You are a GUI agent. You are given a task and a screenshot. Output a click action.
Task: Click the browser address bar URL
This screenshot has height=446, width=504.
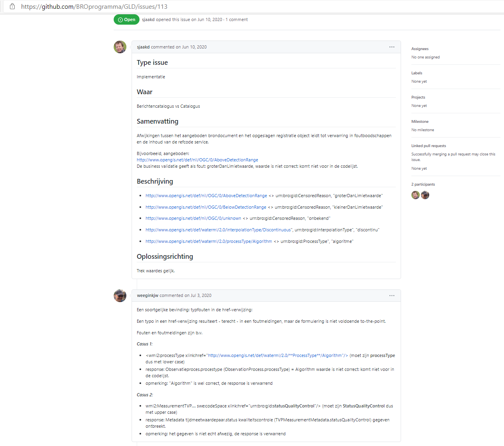[x=94, y=6]
